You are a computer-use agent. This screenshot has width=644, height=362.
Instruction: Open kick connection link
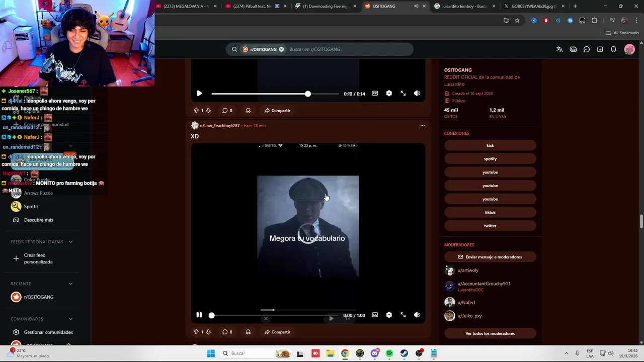click(490, 145)
